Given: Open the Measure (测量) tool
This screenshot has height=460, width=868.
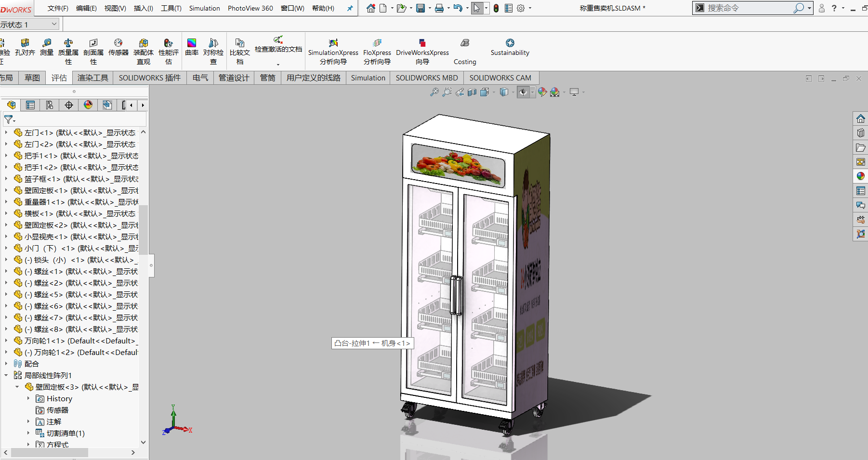Looking at the screenshot, I should tap(47, 47).
